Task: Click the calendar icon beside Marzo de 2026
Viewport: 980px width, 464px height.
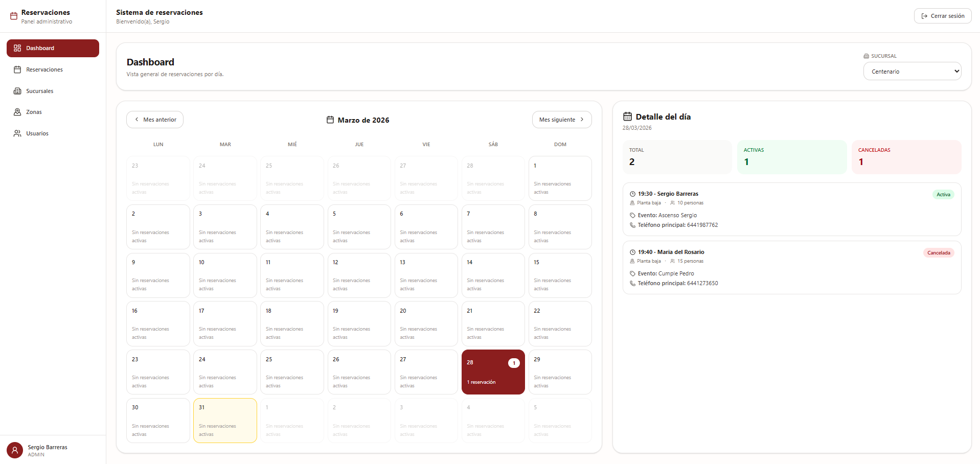Action: coord(330,120)
